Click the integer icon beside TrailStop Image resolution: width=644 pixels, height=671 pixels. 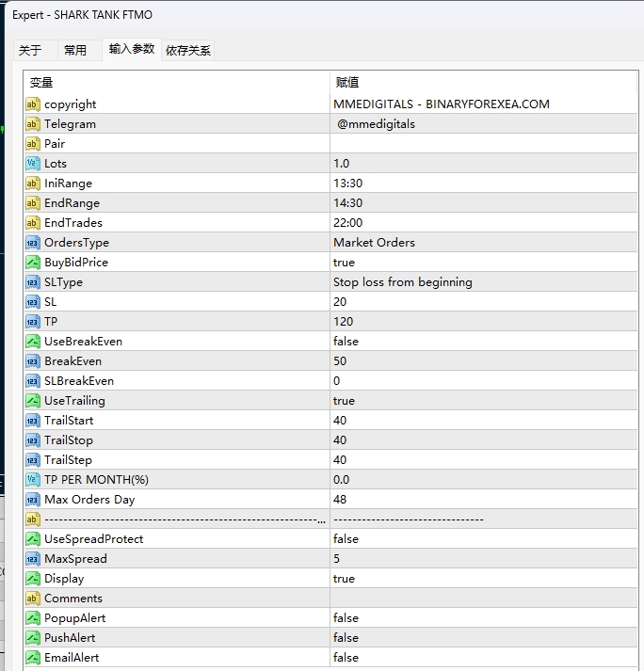[x=33, y=439]
